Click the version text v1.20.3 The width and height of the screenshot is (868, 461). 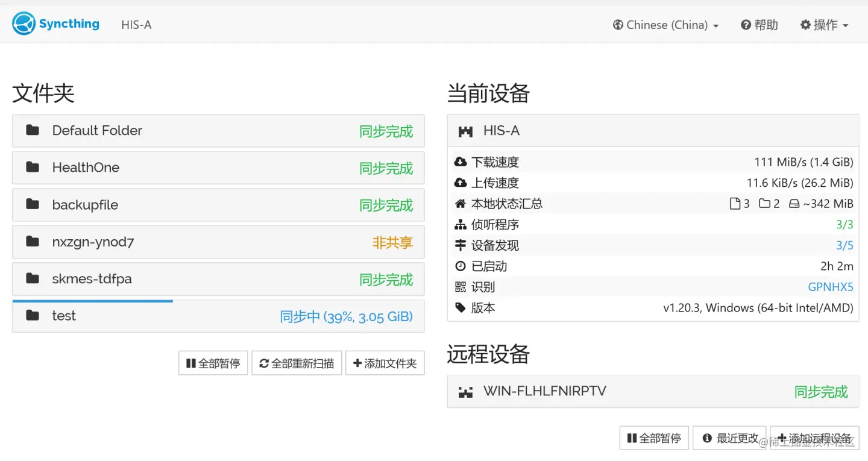coord(758,308)
